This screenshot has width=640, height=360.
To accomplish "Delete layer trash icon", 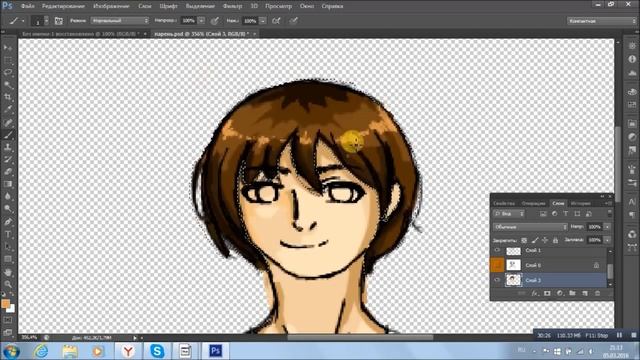I will pos(598,293).
